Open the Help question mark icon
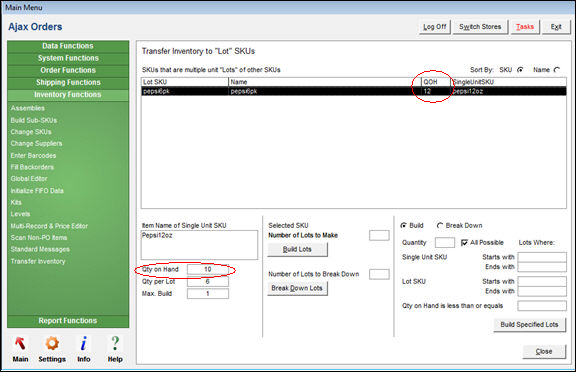576x372 pixels. tap(115, 344)
